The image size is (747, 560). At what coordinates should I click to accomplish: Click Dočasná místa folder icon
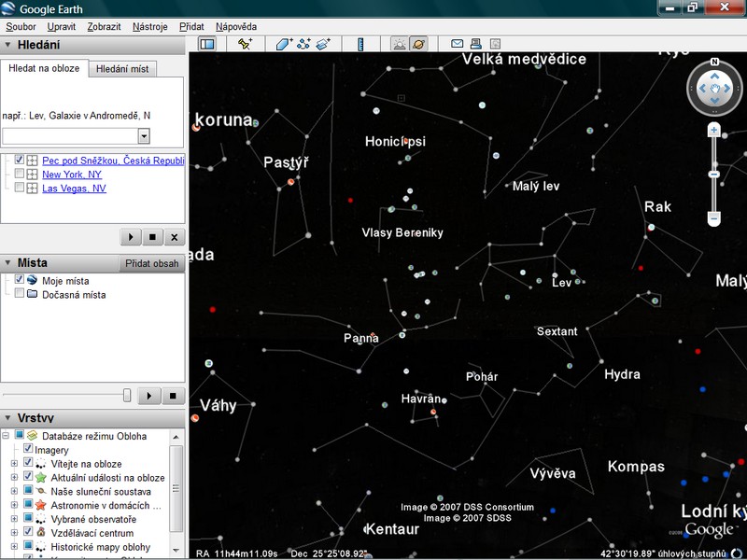[x=33, y=294]
